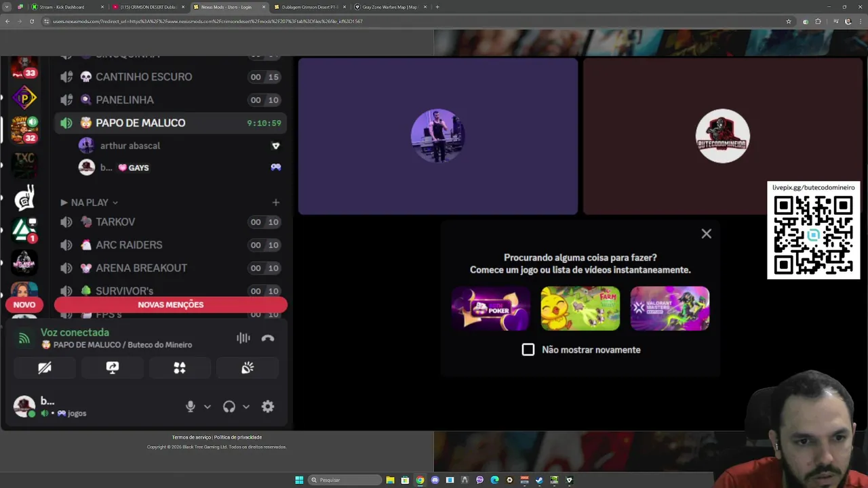Launch the Farm chick activity
The image size is (868, 488).
click(580, 308)
